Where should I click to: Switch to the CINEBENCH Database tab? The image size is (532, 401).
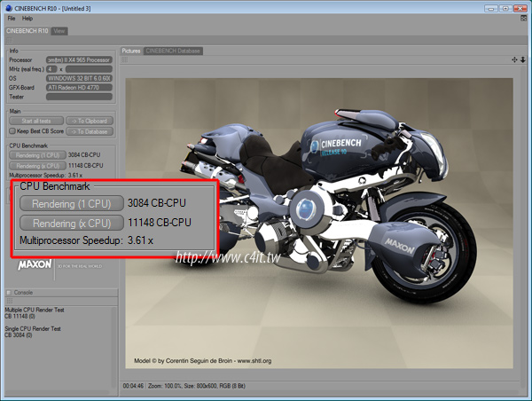(x=173, y=51)
